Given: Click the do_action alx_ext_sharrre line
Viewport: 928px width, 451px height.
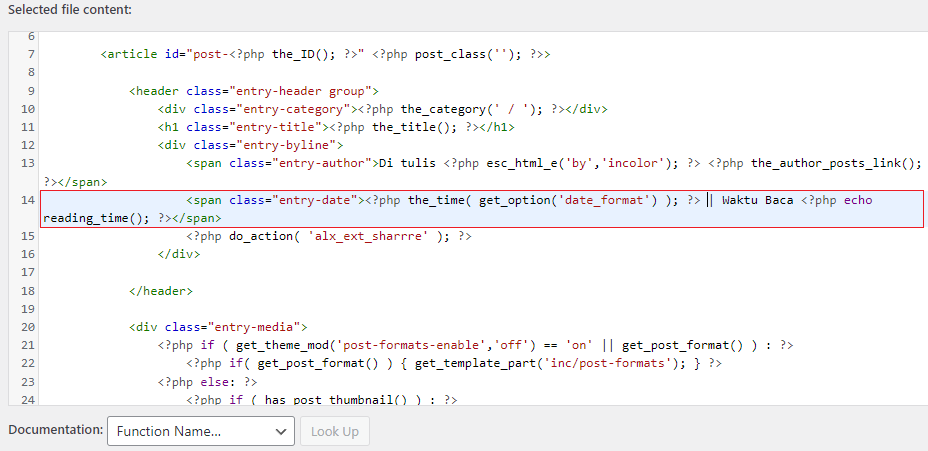Looking at the screenshot, I should point(328,236).
